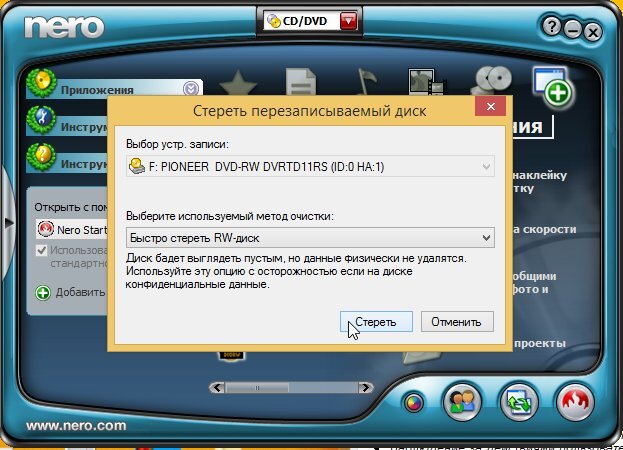
Task: Click the red Nero flame icon
Action: 575,402
